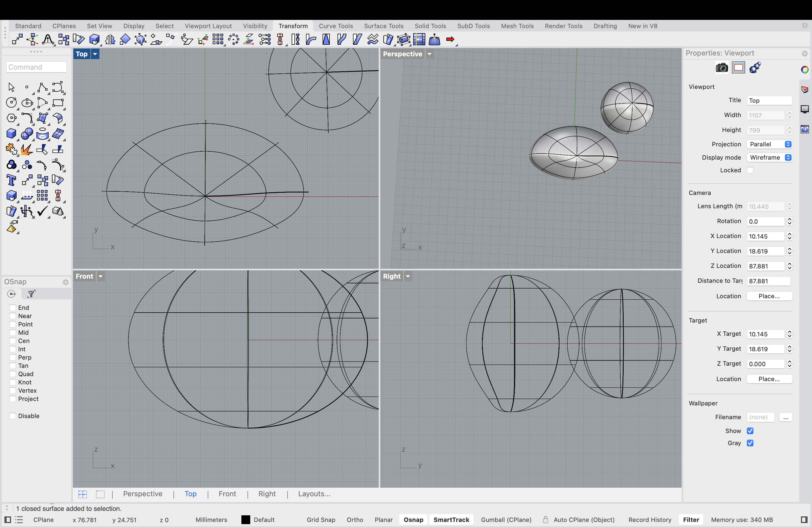Open the Perspective viewport menu arrow
The width and height of the screenshot is (812, 528).
[429, 54]
